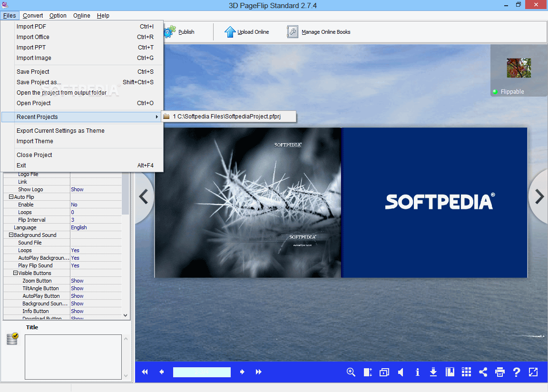Click the Upload Online label
548x392 pixels.
(253, 32)
